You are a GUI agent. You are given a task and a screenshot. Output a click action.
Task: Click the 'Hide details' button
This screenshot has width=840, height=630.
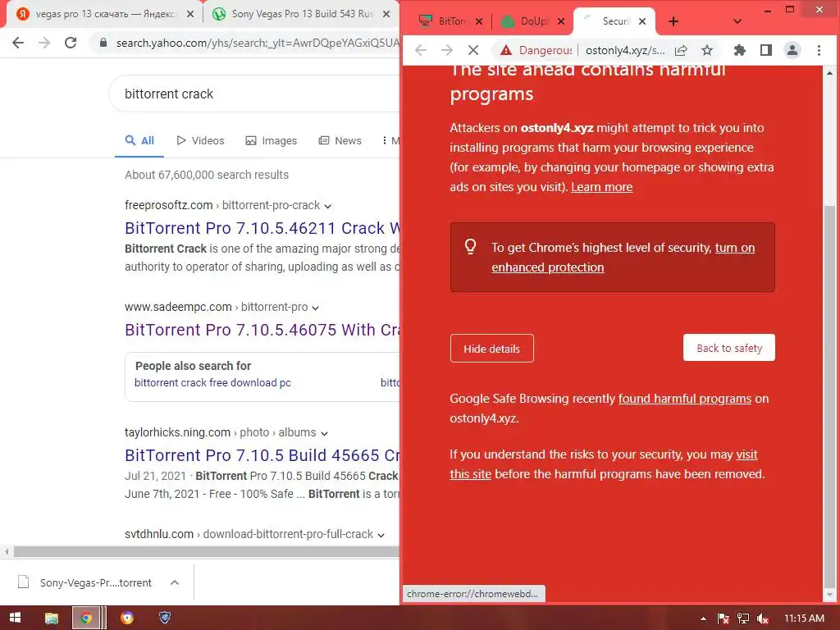(492, 349)
